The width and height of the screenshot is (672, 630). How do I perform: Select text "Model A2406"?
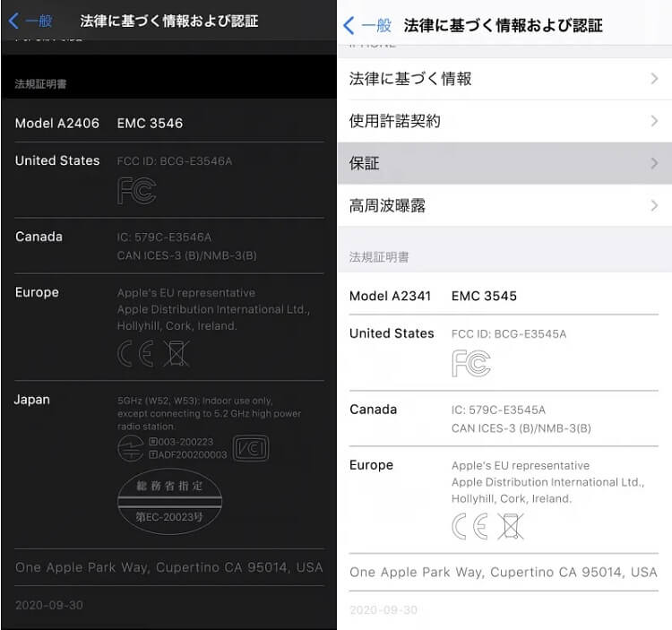click(x=57, y=124)
